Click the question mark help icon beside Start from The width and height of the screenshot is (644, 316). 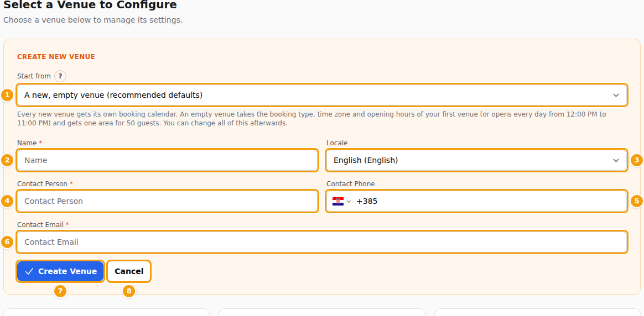tap(60, 76)
